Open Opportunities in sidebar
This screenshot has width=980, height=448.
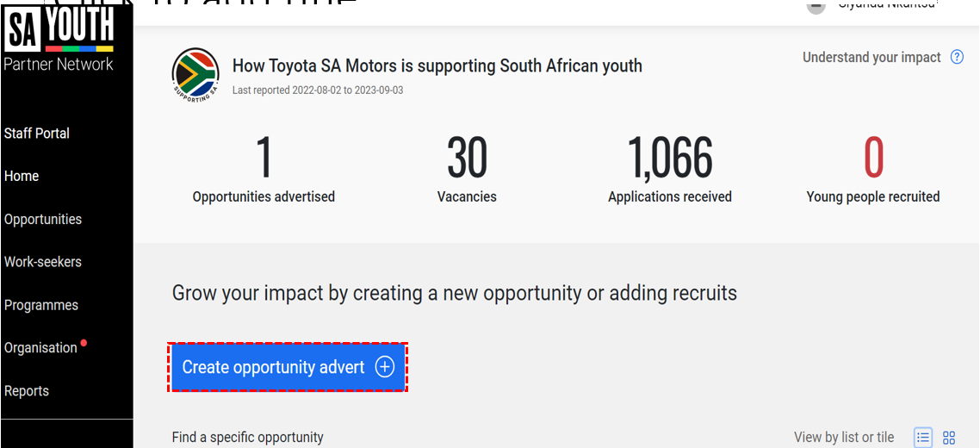[x=43, y=220]
